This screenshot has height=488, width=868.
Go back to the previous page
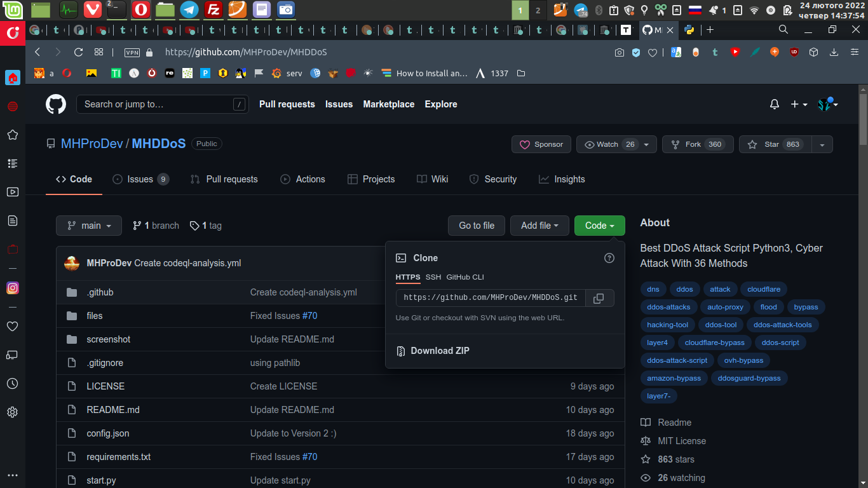pyautogui.click(x=37, y=53)
